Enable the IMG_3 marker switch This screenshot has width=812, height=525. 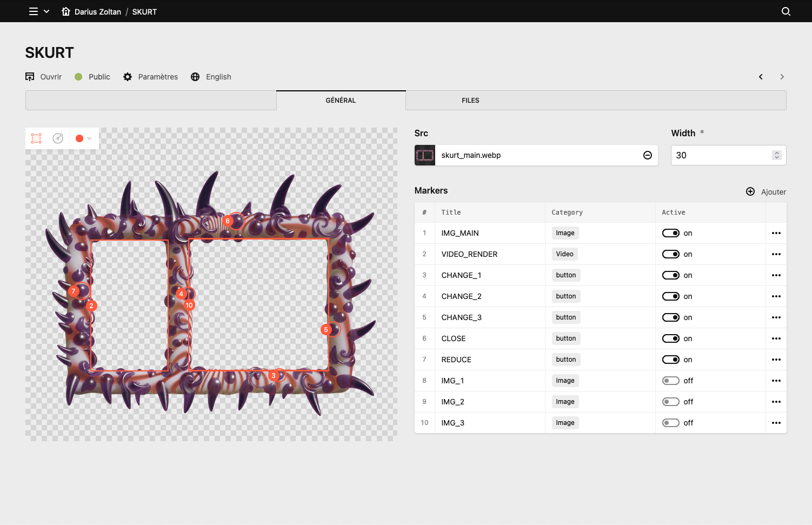pos(671,423)
